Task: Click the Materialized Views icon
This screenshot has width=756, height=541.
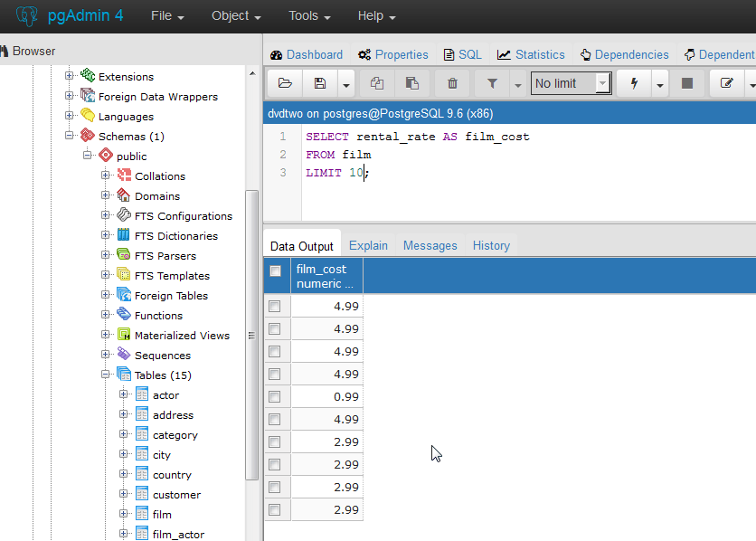Action: click(x=124, y=335)
